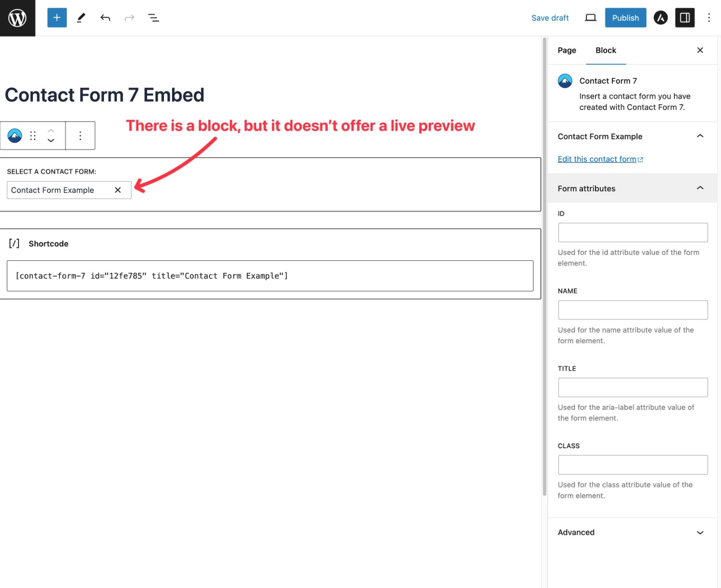Redo the last undone change
The image size is (721, 588).
[129, 18]
